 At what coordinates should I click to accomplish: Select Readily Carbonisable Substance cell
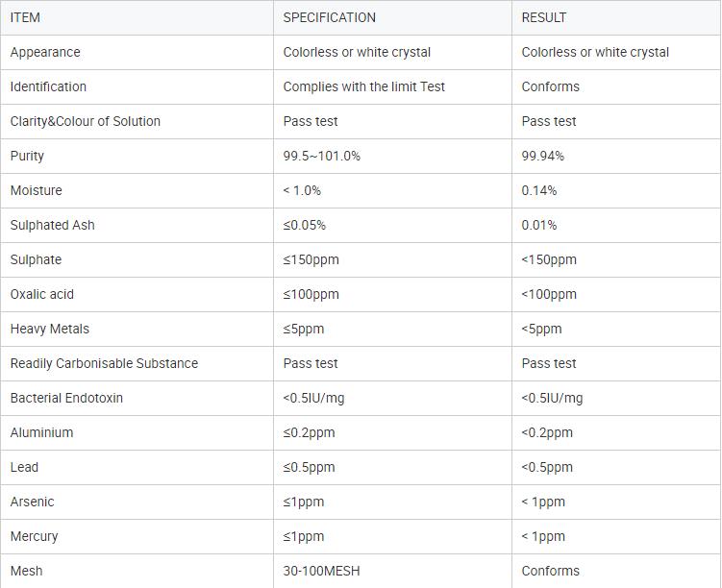pos(137,363)
